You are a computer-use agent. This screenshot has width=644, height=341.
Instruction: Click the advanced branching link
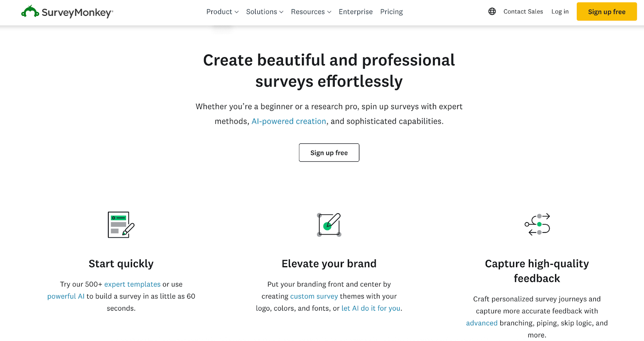pos(482,323)
